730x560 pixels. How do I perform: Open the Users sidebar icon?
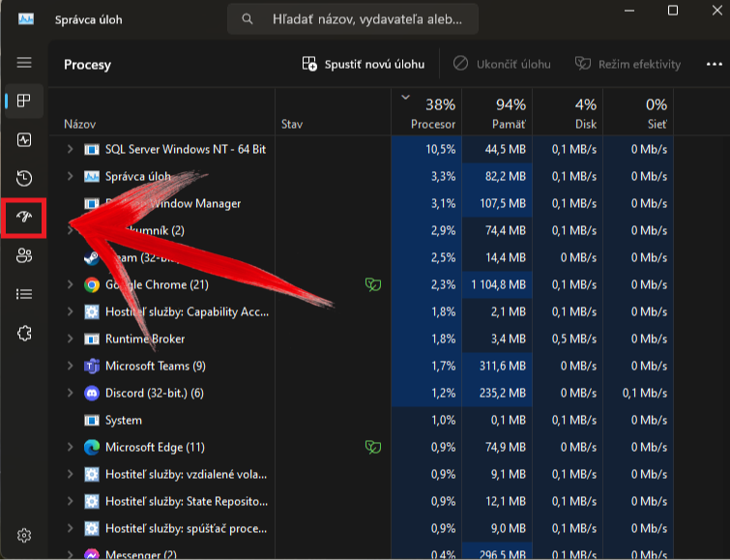[24, 255]
